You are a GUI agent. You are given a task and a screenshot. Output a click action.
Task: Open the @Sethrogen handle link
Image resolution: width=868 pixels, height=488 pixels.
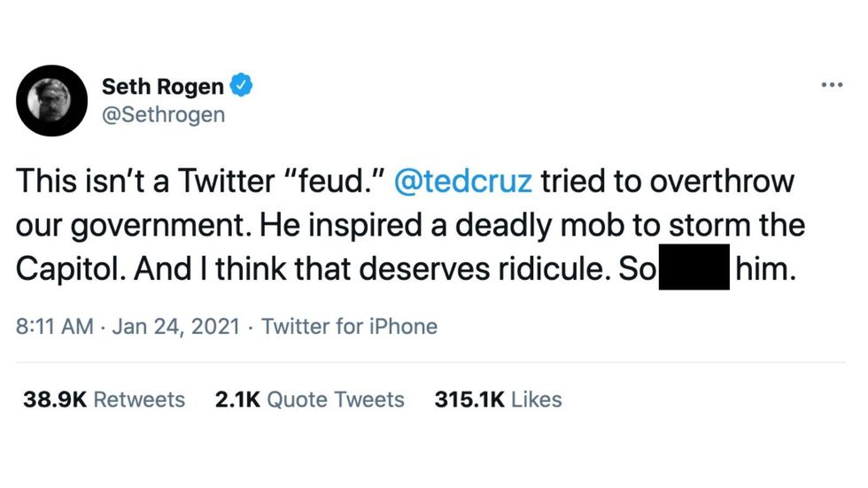pyautogui.click(x=163, y=114)
